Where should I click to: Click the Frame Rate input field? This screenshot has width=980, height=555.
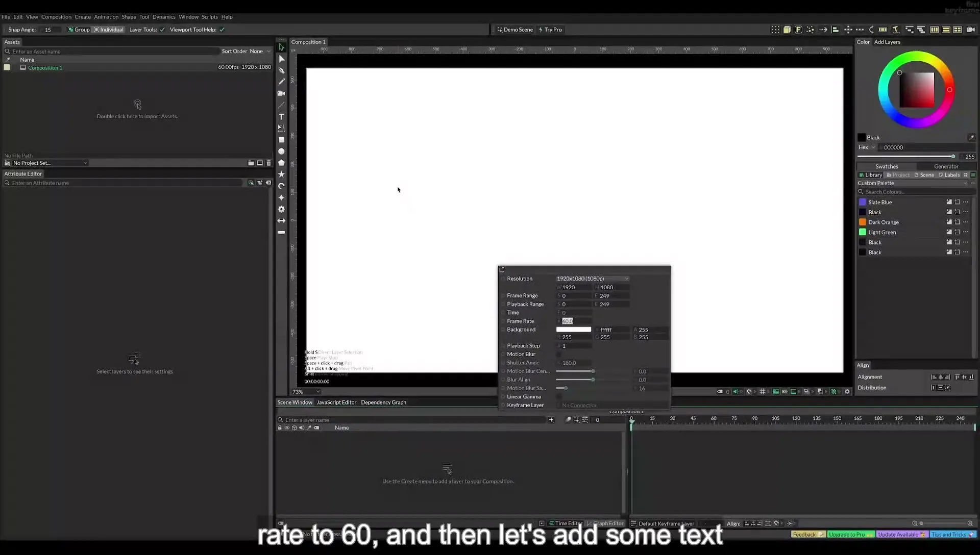pos(574,321)
